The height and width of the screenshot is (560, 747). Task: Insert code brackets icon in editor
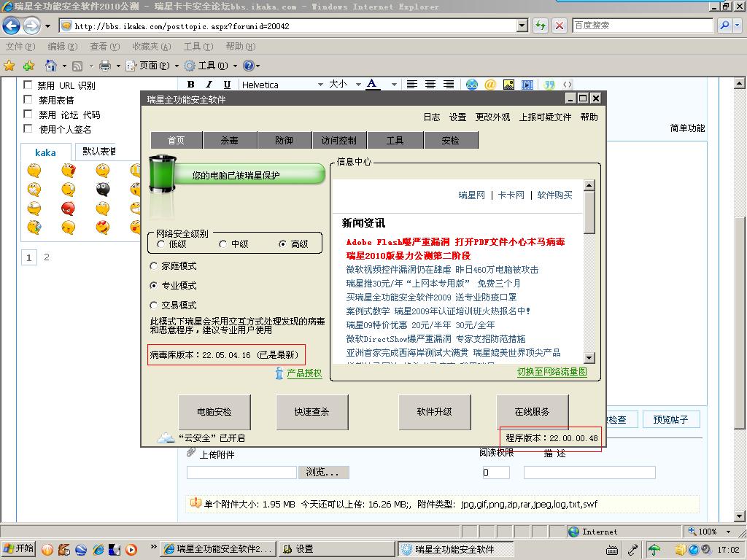point(567,85)
